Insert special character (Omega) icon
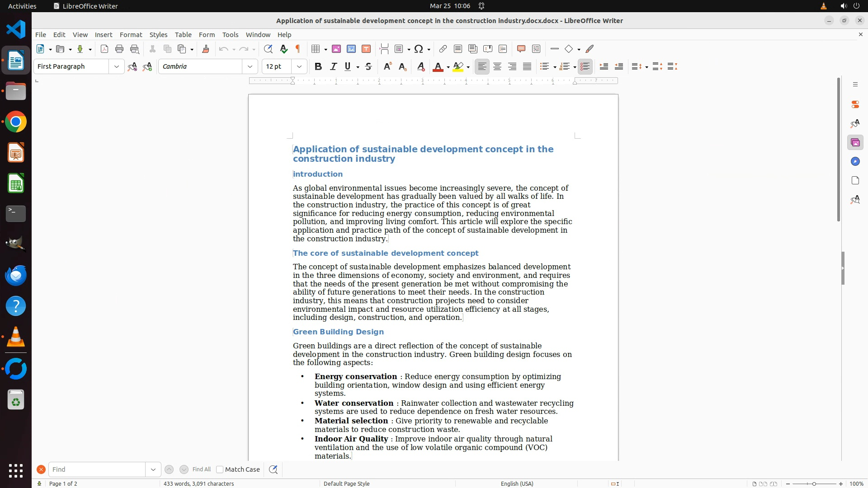The image size is (868, 488). [x=419, y=49]
